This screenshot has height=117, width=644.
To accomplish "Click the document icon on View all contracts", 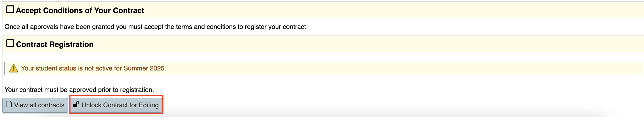I will 9,104.
